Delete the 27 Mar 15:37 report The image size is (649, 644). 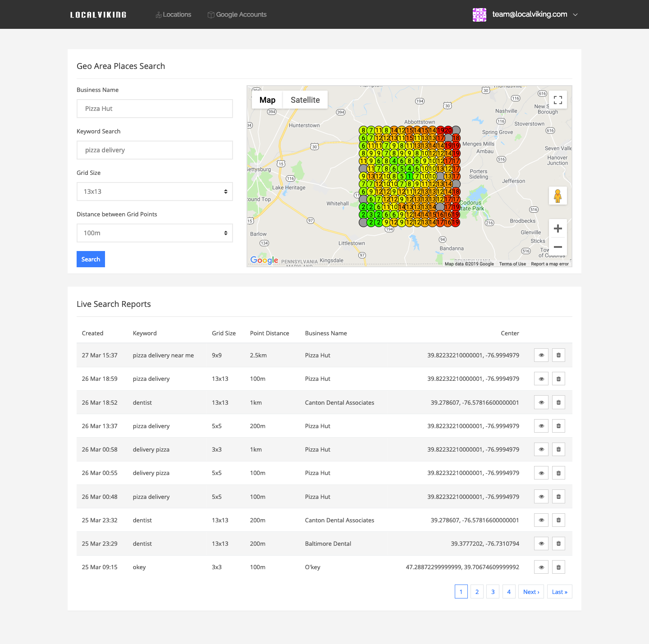[558, 355]
